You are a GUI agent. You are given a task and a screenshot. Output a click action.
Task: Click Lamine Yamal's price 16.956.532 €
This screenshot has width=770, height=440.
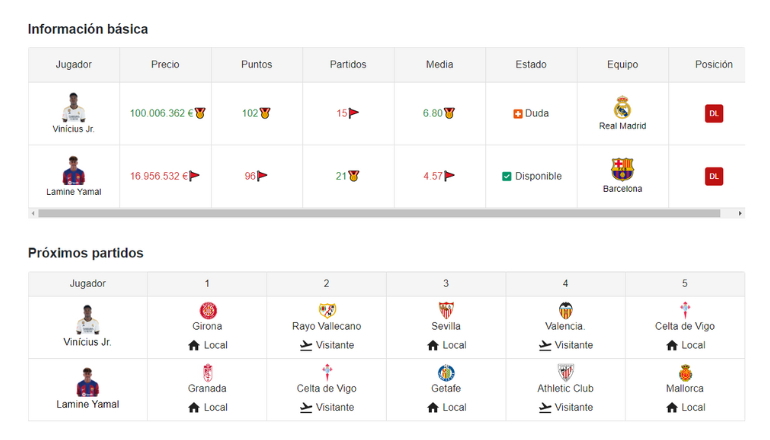coord(159,176)
